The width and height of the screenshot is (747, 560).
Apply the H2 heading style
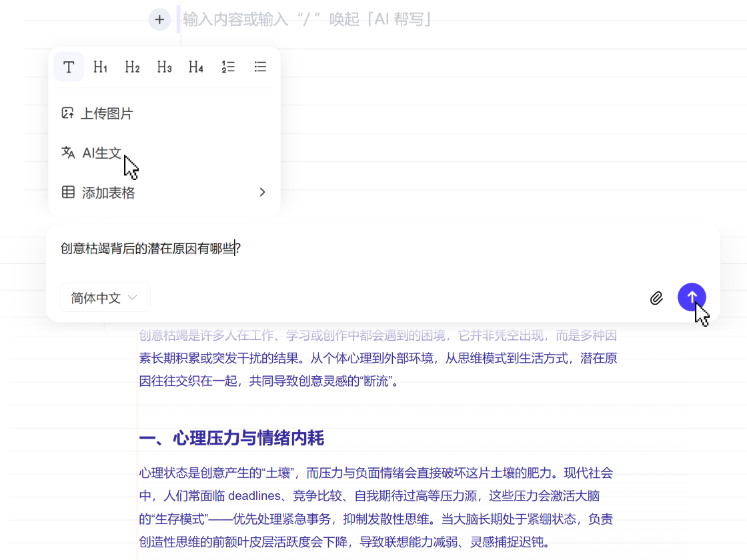132,67
